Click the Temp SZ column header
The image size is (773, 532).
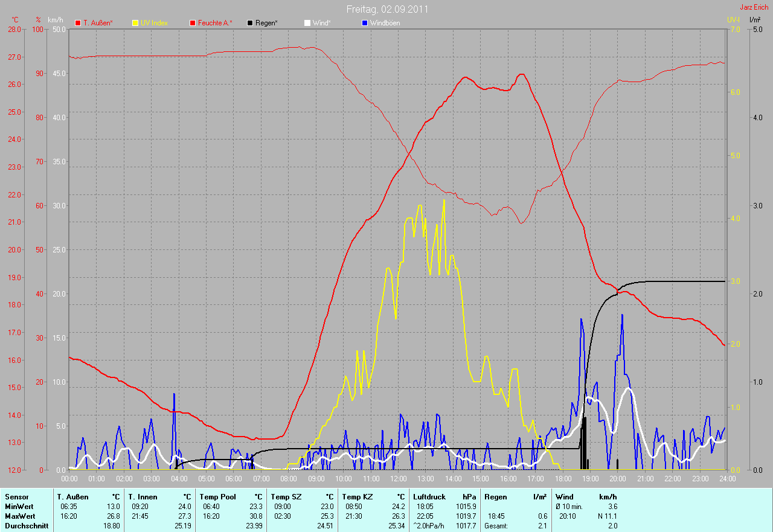[x=285, y=497]
